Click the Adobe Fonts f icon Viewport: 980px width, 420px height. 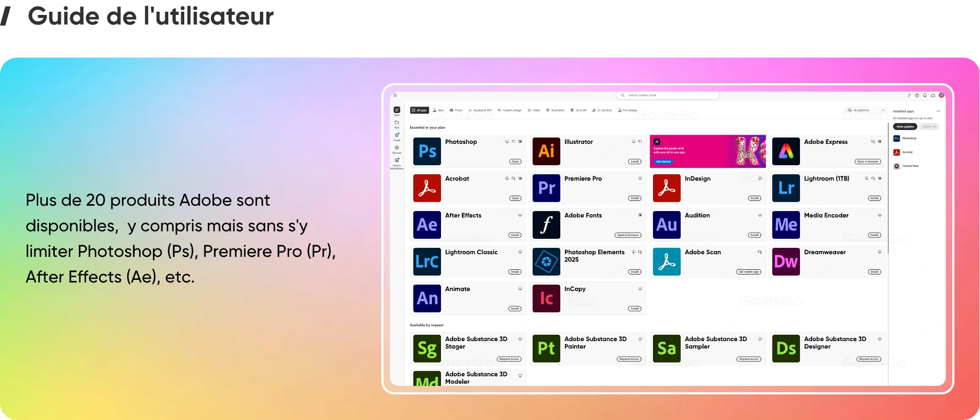546,225
